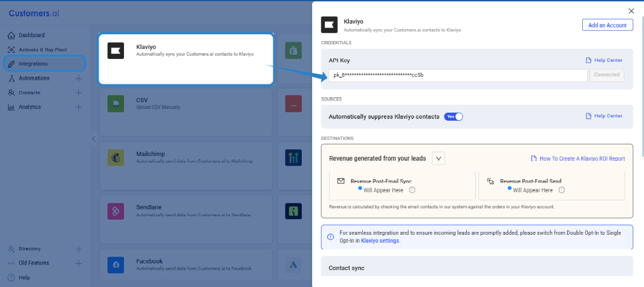
Task: Click cursor icon for Revenue Post-Email Send
Action: (490, 181)
